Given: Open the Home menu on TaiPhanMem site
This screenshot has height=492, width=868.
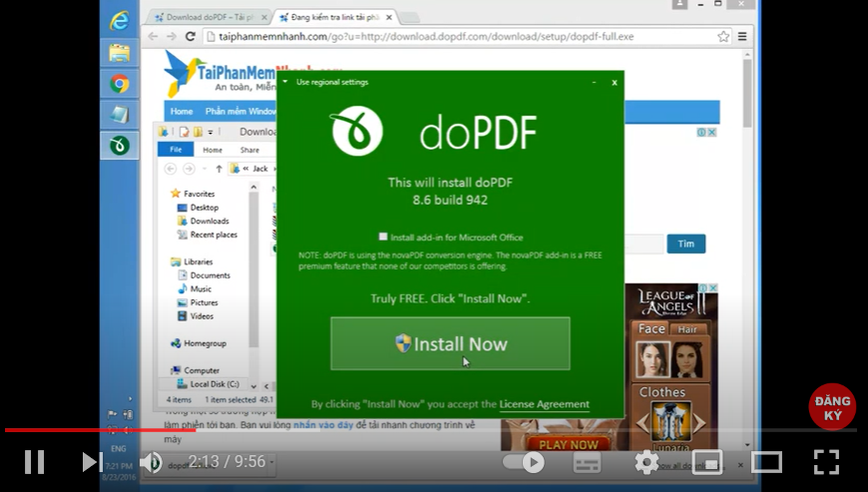Looking at the screenshot, I should coord(182,111).
